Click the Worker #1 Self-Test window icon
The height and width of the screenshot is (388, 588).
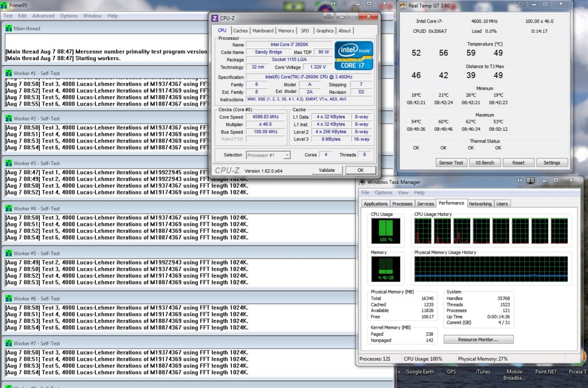tap(9, 73)
